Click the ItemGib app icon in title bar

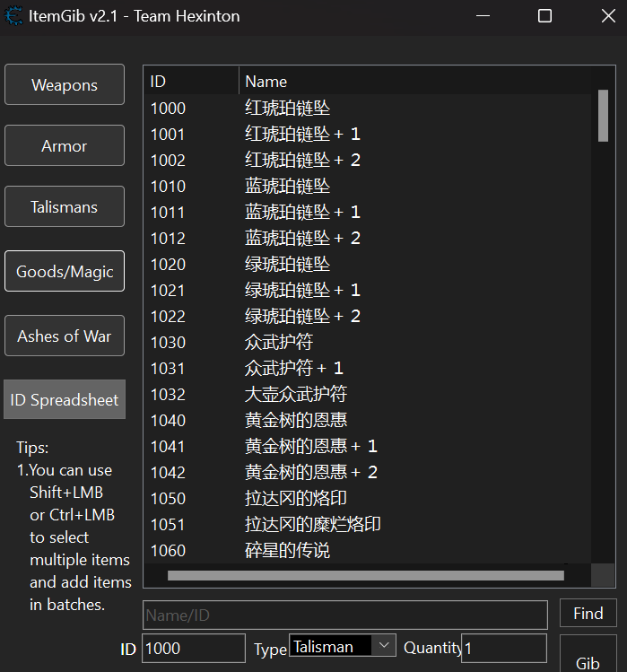[x=14, y=16]
